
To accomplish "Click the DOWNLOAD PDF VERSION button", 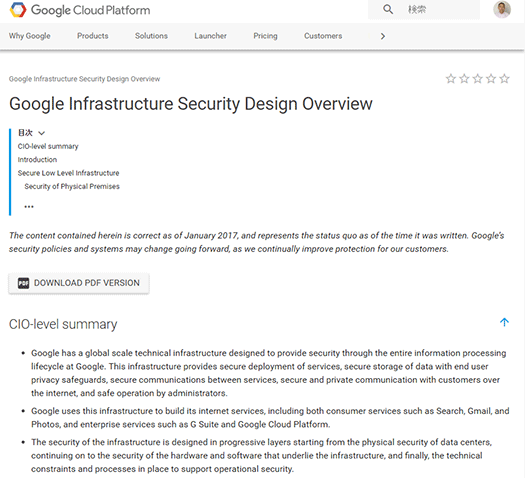I will point(79,284).
